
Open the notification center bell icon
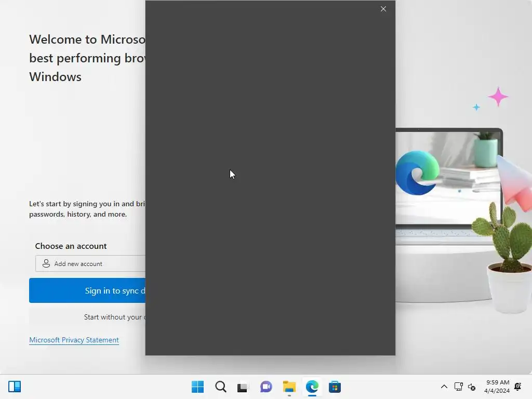point(518,387)
